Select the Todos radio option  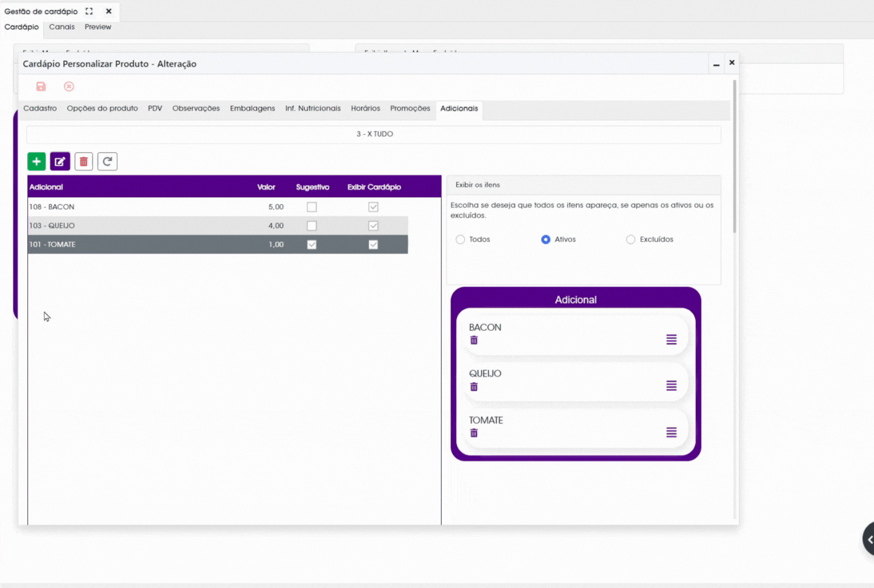click(x=460, y=239)
